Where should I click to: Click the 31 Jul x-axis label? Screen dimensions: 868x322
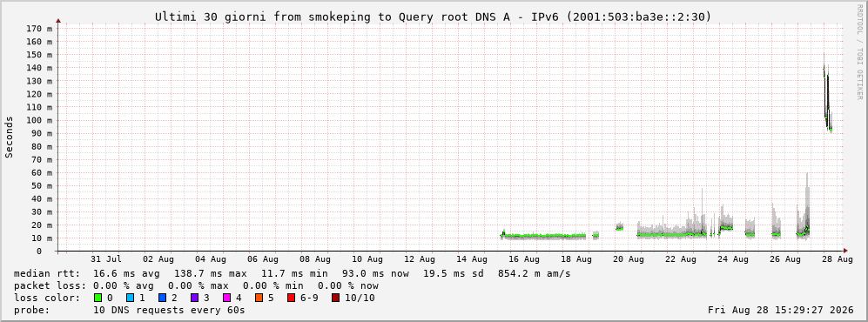click(x=105, y=258)
